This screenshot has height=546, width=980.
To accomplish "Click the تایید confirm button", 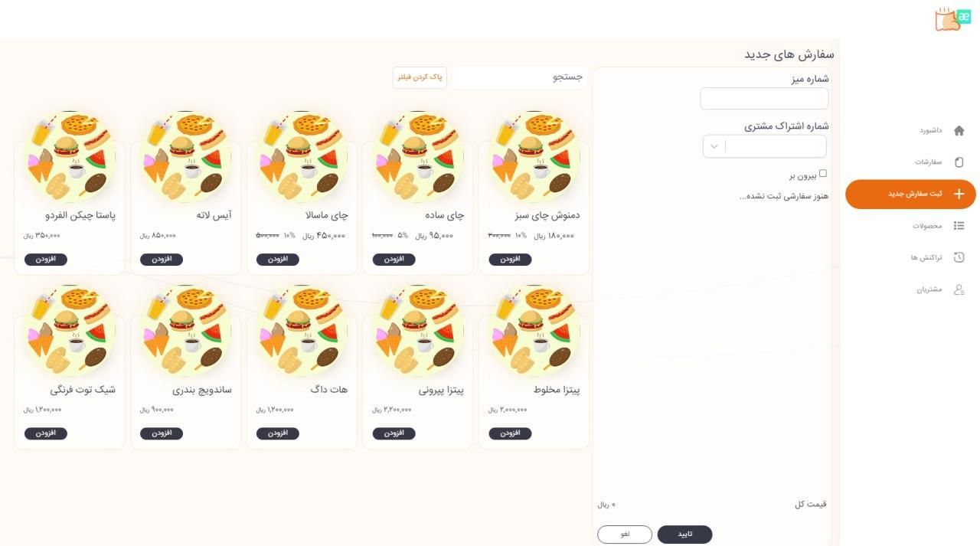I will (x=684, y=534).
